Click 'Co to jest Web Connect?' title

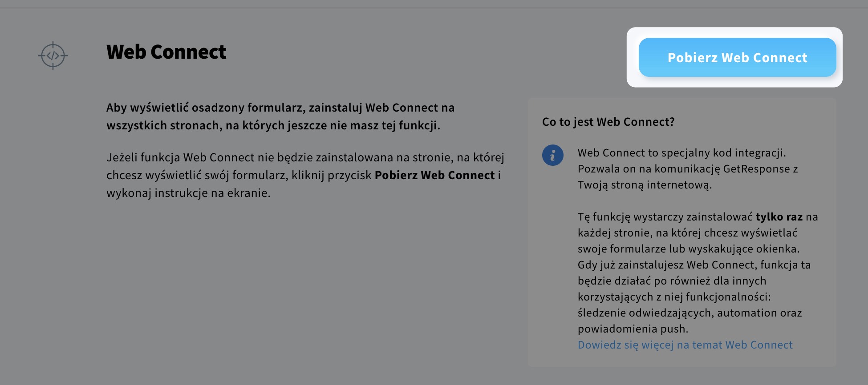608,122
